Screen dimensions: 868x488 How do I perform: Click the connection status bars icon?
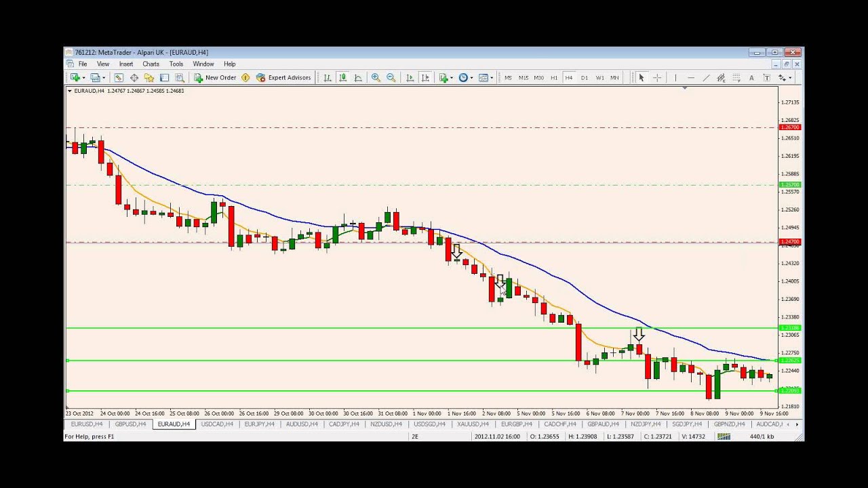pos(724,436)
